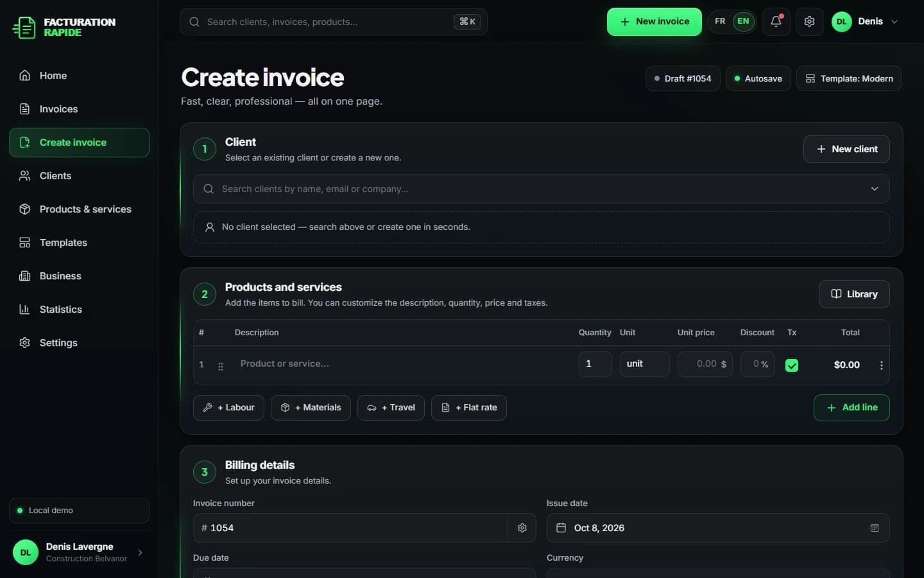Click the Facturation Rapide logo icon
The width and height of the screenshot is (924, 578).
[x=24, y=28]
